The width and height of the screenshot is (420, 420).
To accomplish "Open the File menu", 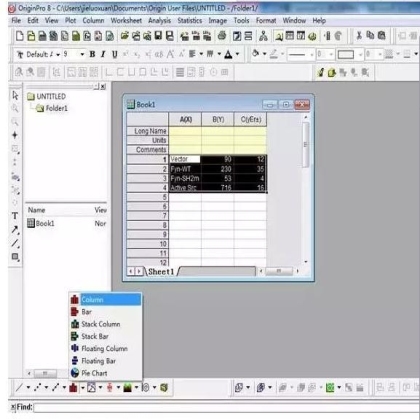I will pyautogui.click(x=16, y=21).
